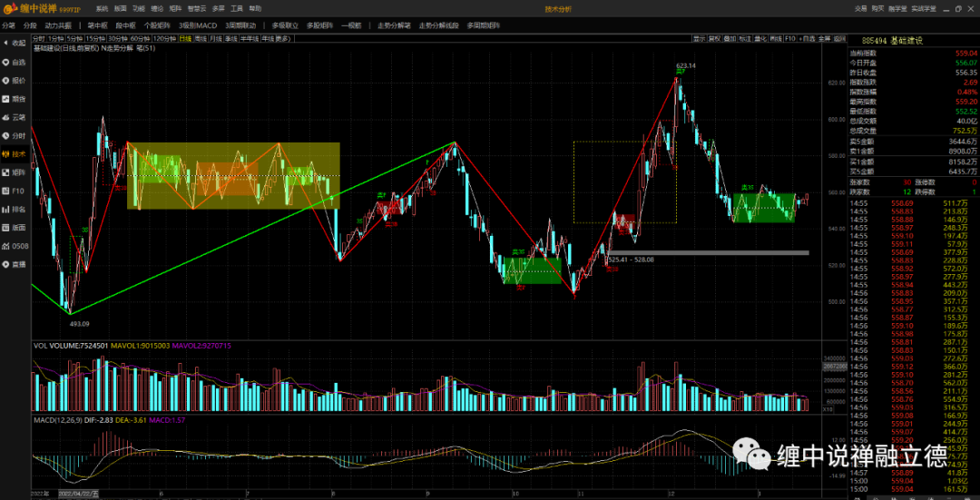This screenshot has width=980, height=500.
Task: Expand the 更多 more periods dropdown
Action: tap(284, 39)
